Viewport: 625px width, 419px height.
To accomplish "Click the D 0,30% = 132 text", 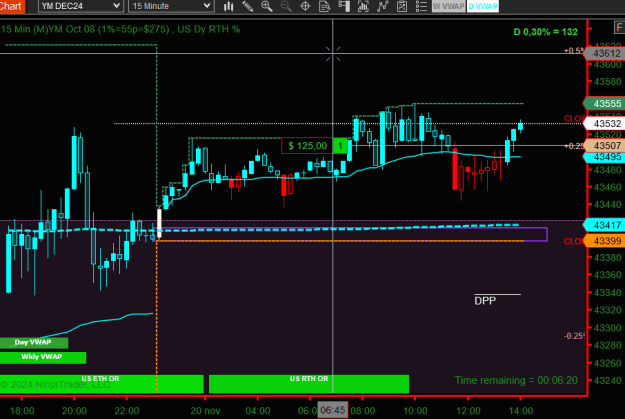I will pyautogui.click(x=545, y=32).
